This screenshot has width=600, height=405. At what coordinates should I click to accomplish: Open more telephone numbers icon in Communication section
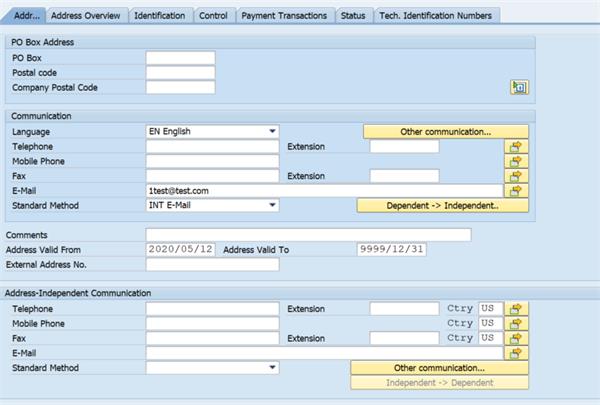pos(516,146)
